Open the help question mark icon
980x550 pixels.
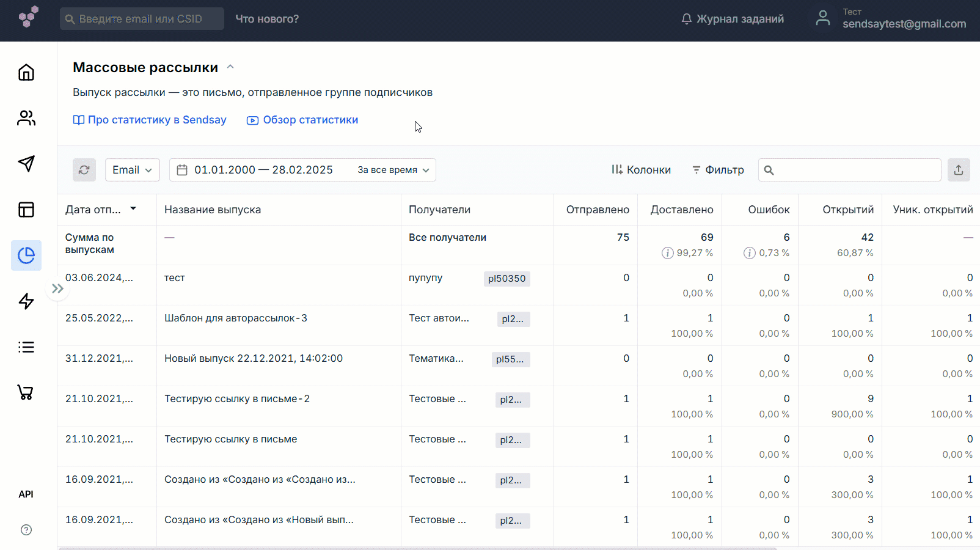click(26, 530)
